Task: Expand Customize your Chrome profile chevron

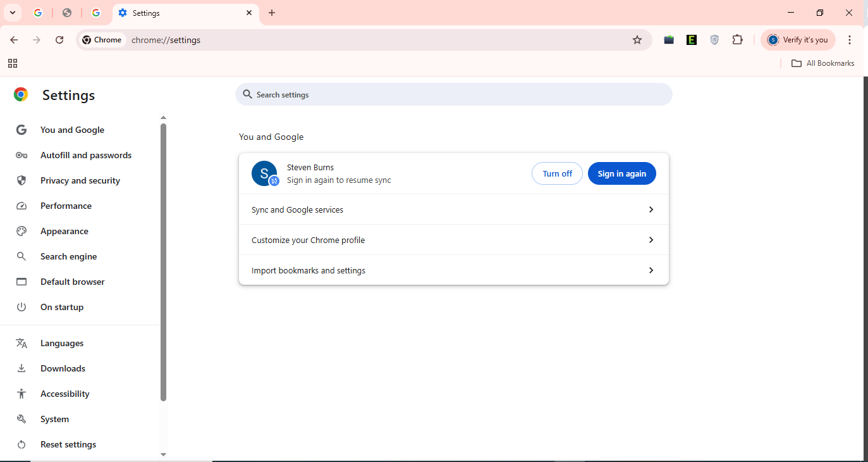Action: coord(651,240)
